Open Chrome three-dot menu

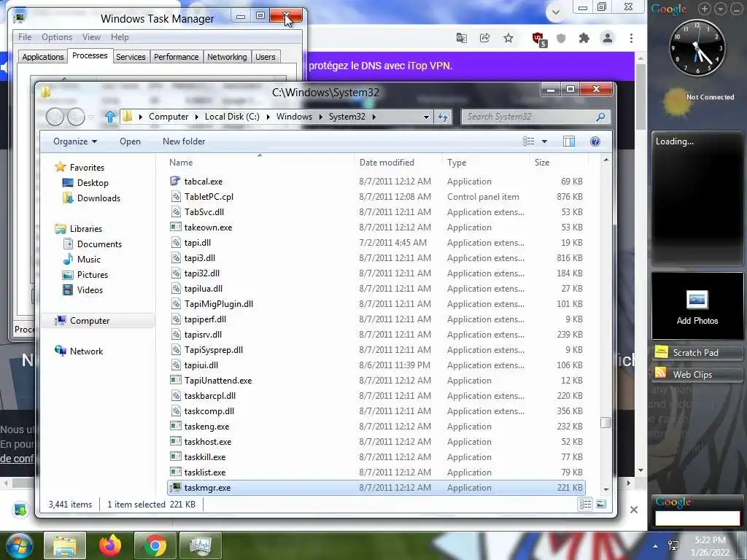[631, 38]
